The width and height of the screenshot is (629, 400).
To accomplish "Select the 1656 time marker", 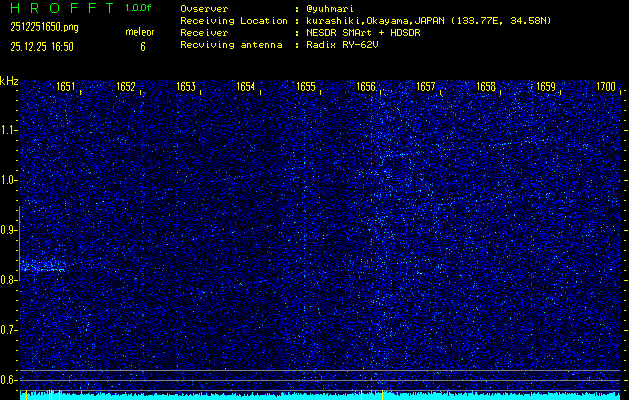I will coord(366,87).
